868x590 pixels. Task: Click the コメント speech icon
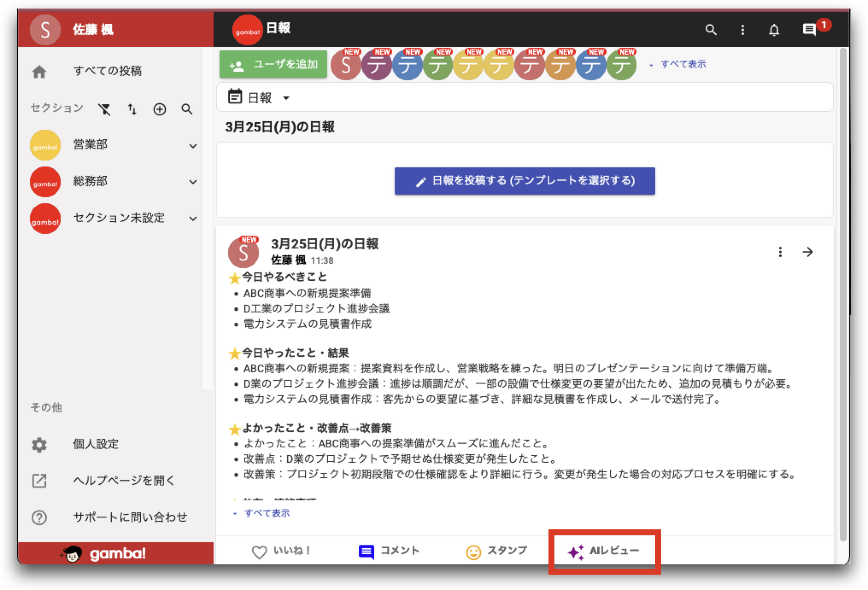(x=366, y=552)
